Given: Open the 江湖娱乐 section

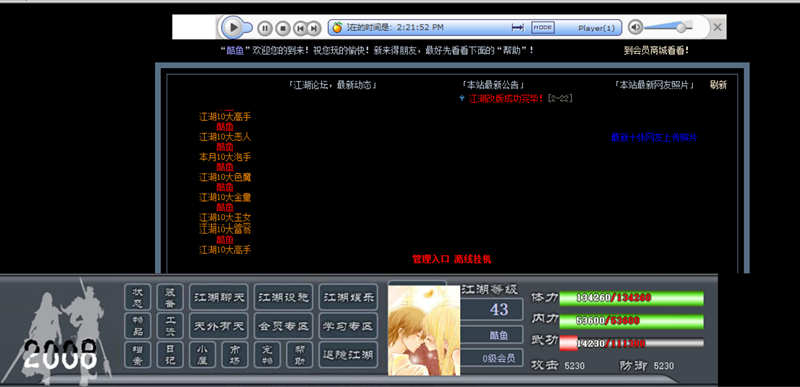Looking at the screenshot, I should click(x=348, y=297).
